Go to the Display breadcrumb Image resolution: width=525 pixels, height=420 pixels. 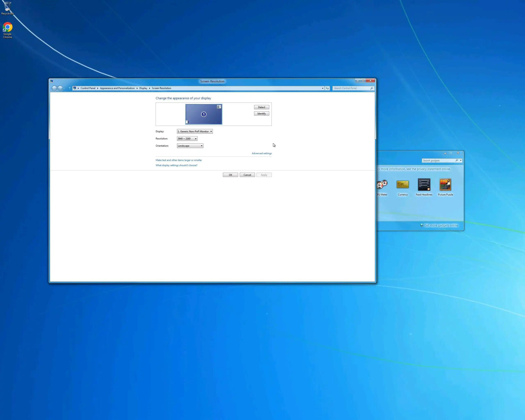[x=143, y=88]
